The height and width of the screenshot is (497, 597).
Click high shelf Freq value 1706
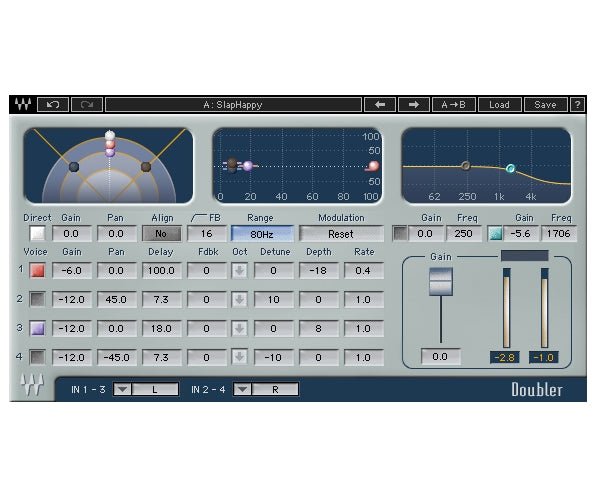[x=559, y=233]
